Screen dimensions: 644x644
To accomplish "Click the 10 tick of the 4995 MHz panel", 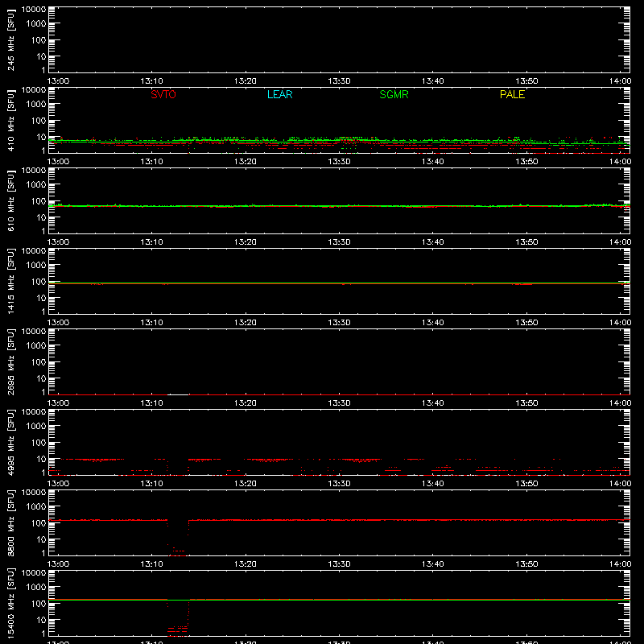I will point(41,459).
